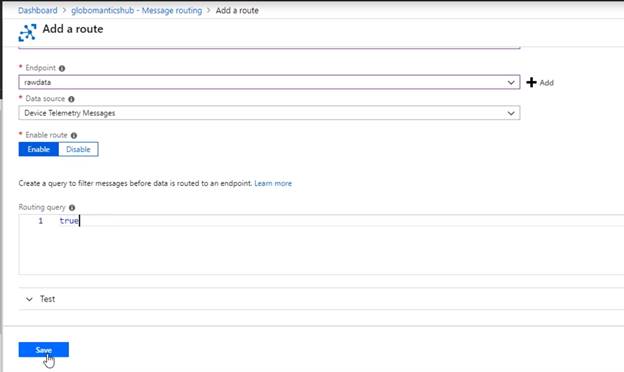Save the new route
Screen dimensions: 624x372
point(43,350)
